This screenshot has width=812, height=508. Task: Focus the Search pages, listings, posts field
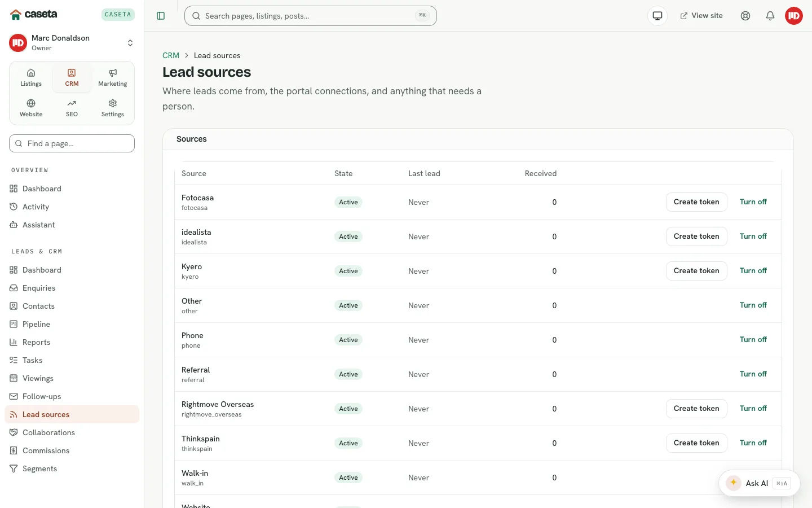(x=311, y=16)
